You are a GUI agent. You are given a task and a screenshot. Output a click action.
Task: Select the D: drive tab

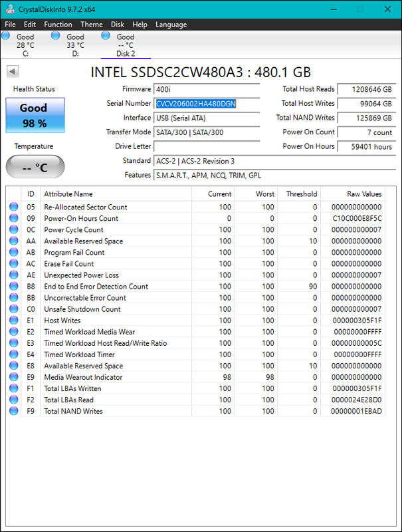click(x=75, y=45)
